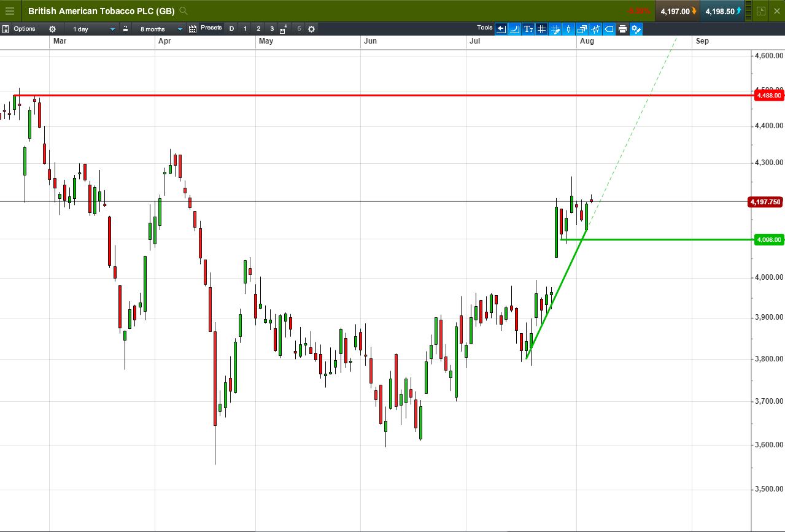
Task: Open the hamburger menu in the header
Action: pos(9,11)
